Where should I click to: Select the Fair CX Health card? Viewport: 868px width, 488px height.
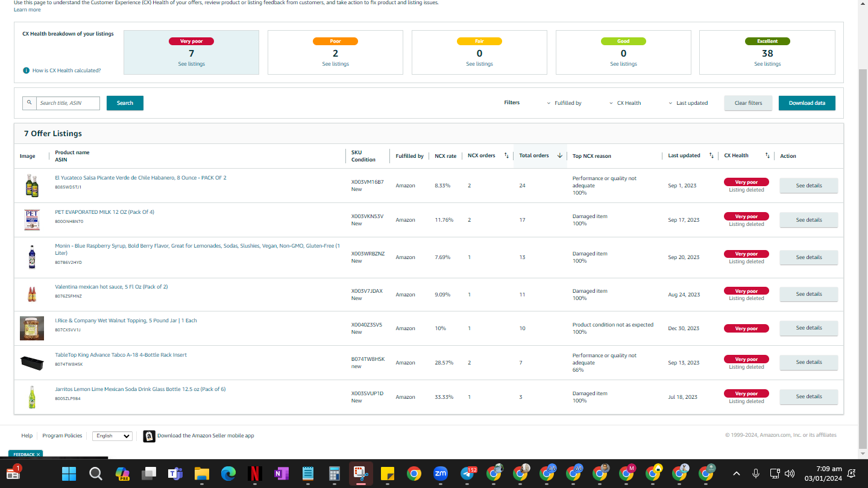(479, 52)
